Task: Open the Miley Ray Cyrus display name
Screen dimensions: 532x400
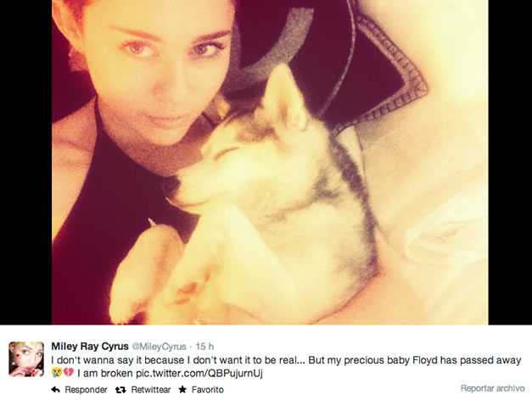Action: pos(90,346)
